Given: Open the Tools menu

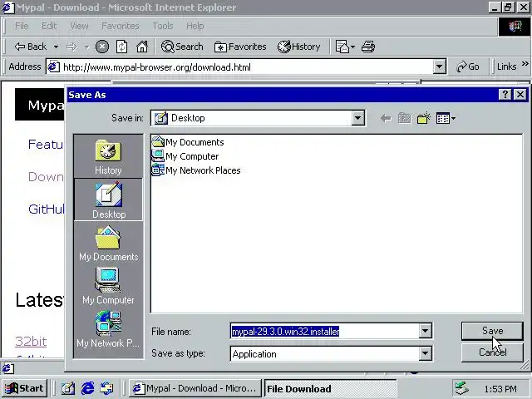Looking at the screenshot, I should coord(163,26).
